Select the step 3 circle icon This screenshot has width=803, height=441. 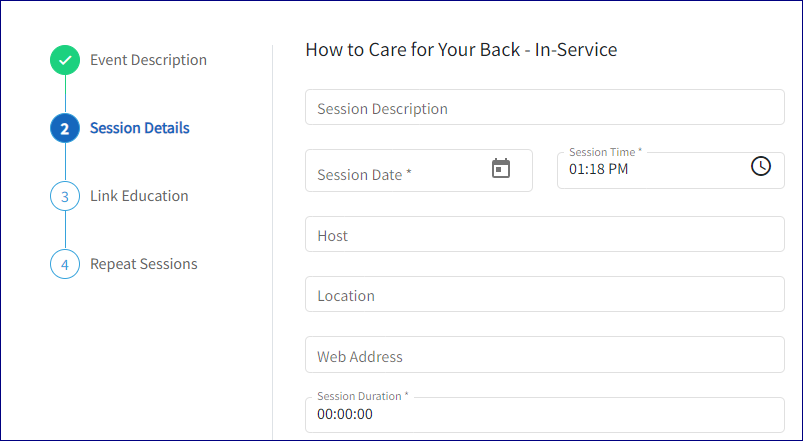(x=65, y=197)
